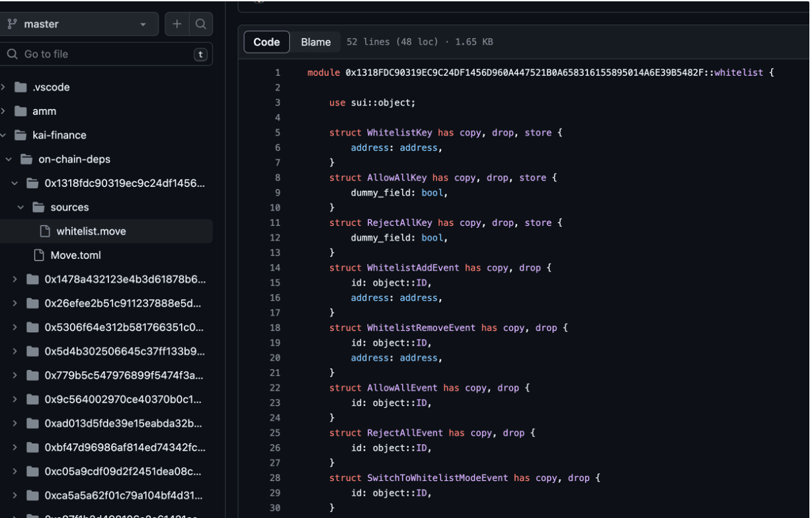Viewport: 812px width, 518px height.
Task: Expand the .vscode folder chevron
Action: coord(4,87)
